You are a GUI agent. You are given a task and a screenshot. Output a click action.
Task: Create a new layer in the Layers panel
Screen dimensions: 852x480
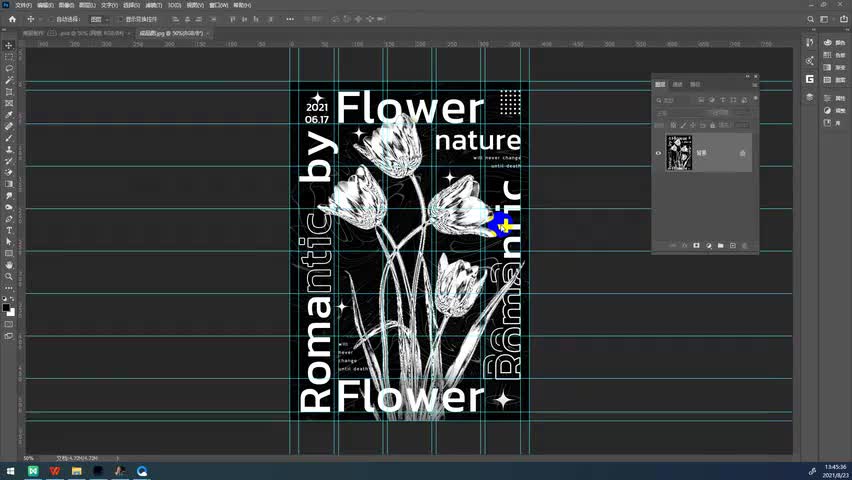pyautogui.click(x=732, y=246)
